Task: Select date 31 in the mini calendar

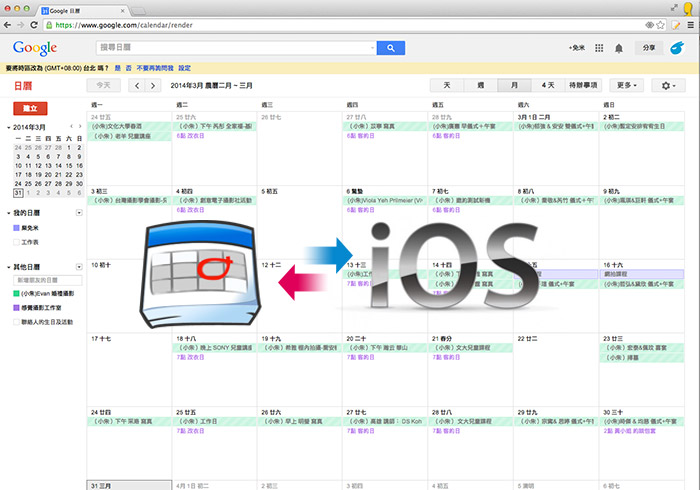Action: click(18, 193)
